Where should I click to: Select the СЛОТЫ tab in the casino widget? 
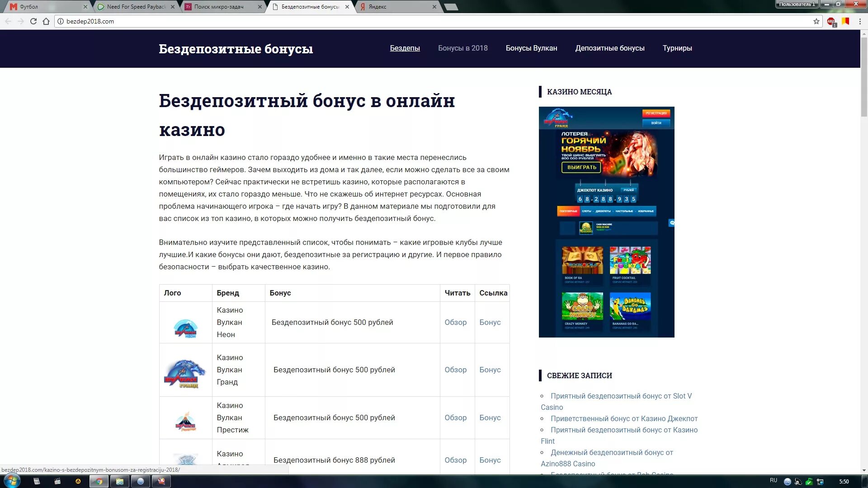pos(586,211)
